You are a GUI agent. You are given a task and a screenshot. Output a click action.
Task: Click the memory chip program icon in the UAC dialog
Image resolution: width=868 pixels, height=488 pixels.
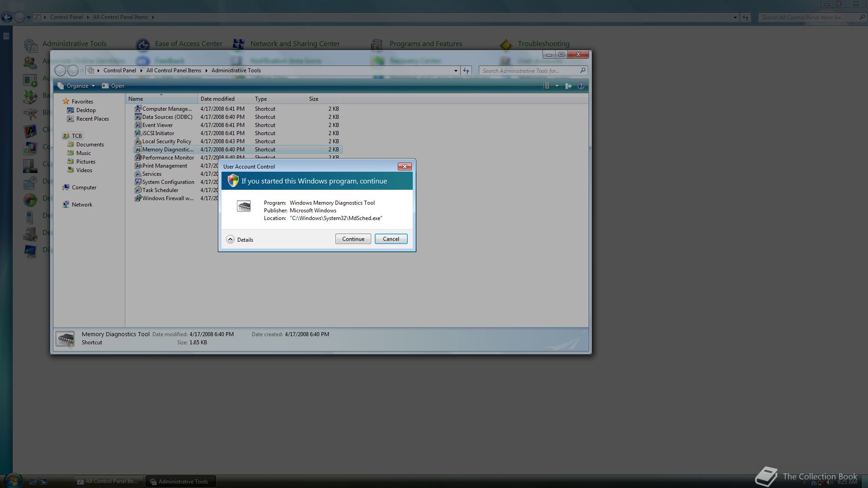click(x=244, y=206)
